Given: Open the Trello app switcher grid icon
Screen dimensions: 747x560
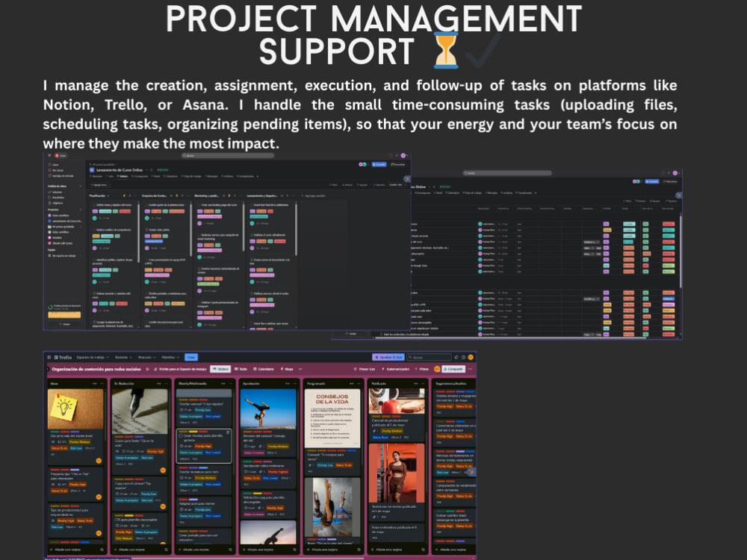Looking at the screenshot, I should pyautogui.click(x=49, y=357).
